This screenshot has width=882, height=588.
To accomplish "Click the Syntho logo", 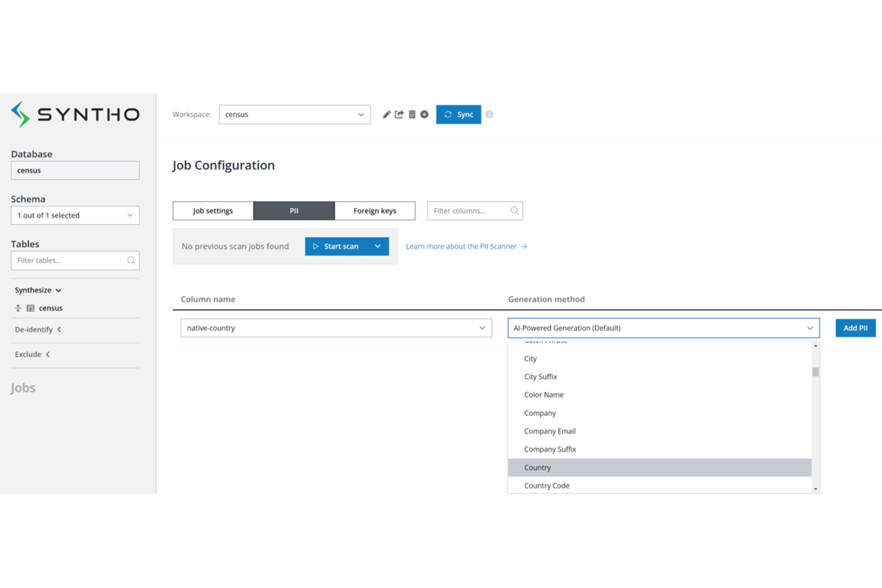I will pyautogui.click(x=75, y=114).
